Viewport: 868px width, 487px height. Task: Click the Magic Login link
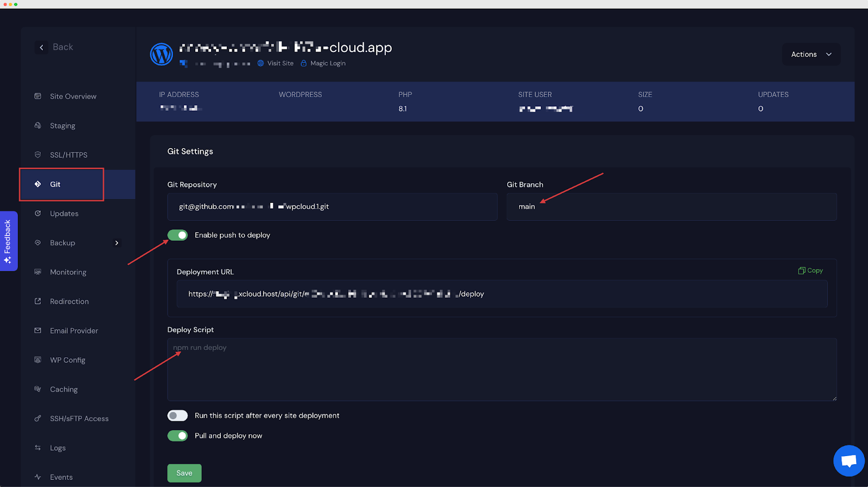pos(328,63)
